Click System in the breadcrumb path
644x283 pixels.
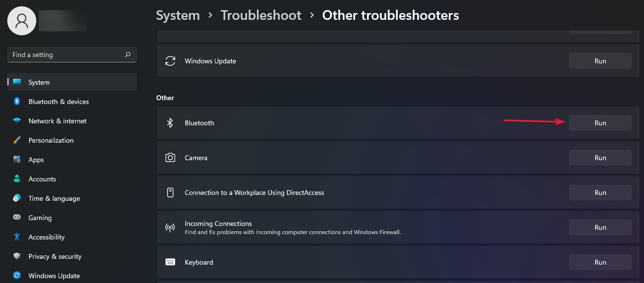click(178, 15)
